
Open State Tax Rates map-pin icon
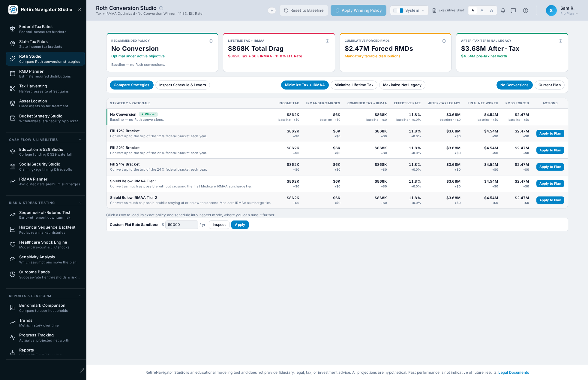coord(13,44)
